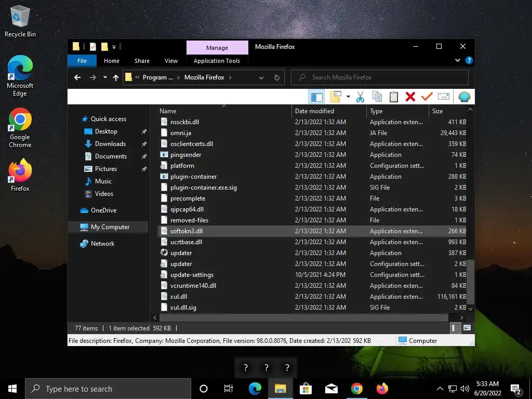Open the File ribbon tab
Screen dimensions: 532x399
[x=82, y=61]
